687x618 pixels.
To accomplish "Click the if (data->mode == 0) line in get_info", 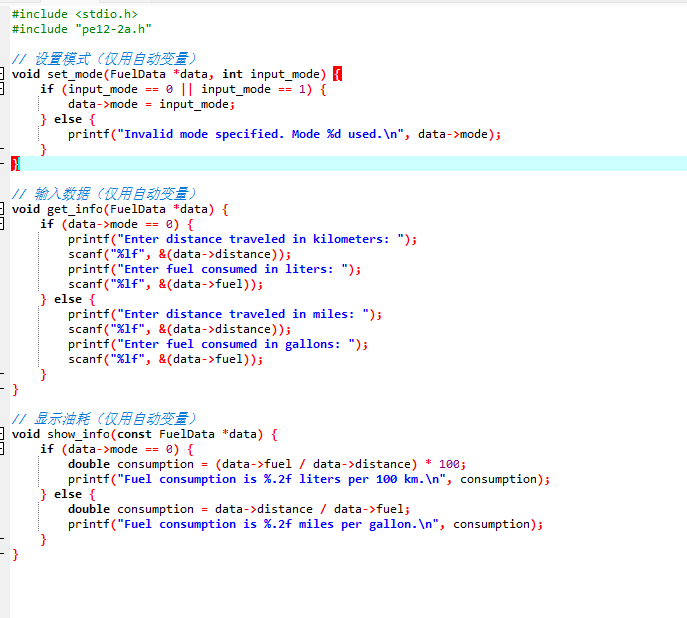I will [x=117, y=224].
